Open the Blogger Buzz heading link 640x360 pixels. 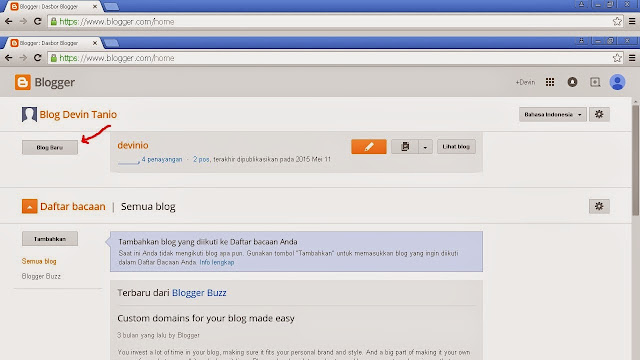pos(199,293)
